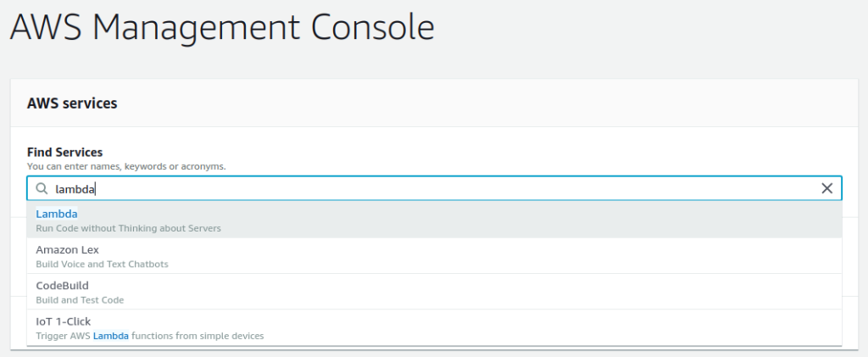Click blank space in the Lambda suggestion row
The width and height of the screenshot is (868, 357).
coord(509,220)
